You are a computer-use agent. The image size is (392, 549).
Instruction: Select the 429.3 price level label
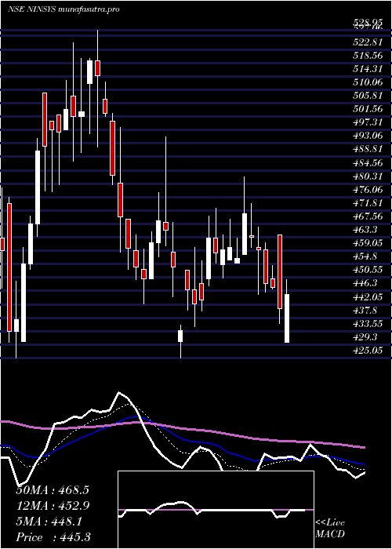365,336
